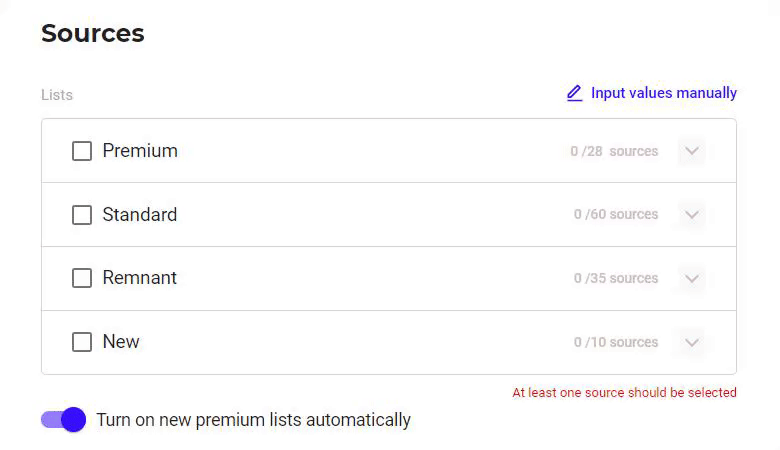The height and width of the screenshot is (450, 780).
Task: Expand the Standard list chevron arrow
Action: pyautogui.click(x=691, y=215)
